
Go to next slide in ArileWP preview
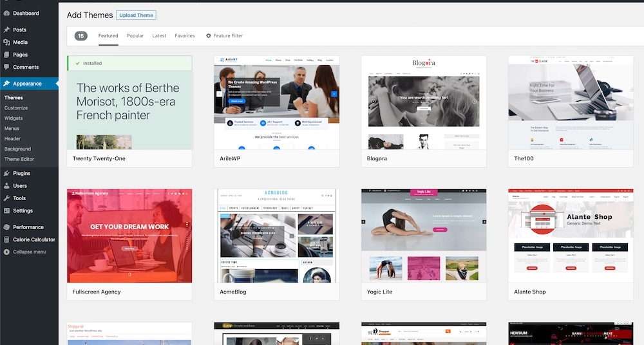pyautogui.click(x=334, y=94)
